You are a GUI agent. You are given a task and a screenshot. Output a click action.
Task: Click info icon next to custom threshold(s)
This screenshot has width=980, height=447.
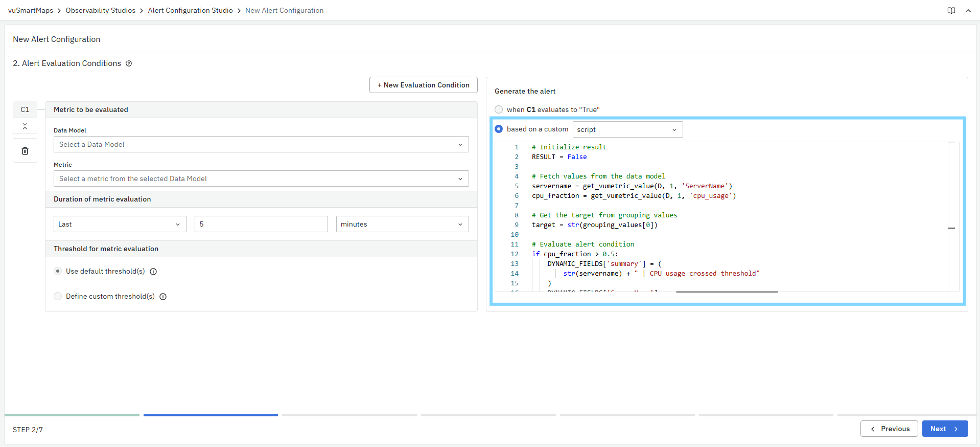(x=163, y=297)
